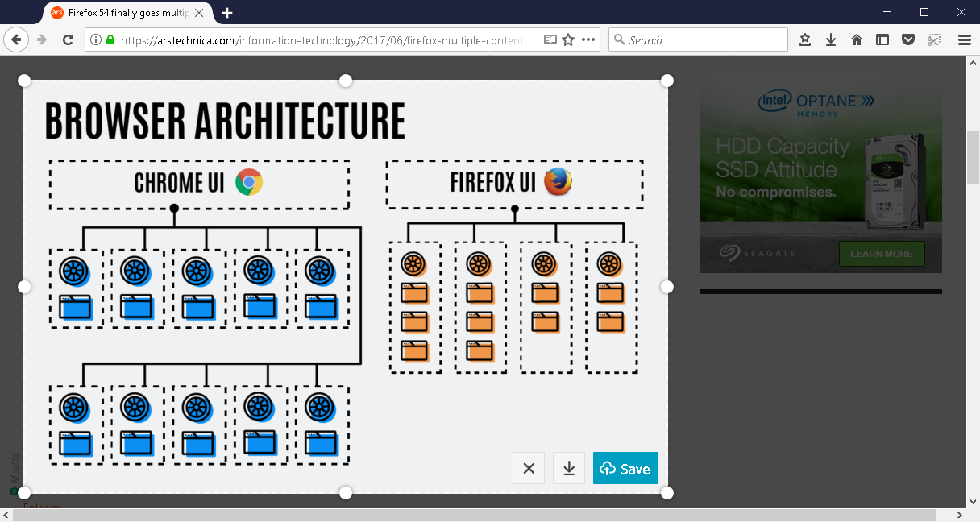Click the Firefox logo in the diagram
980x522 pixels.
click(558, 181)
